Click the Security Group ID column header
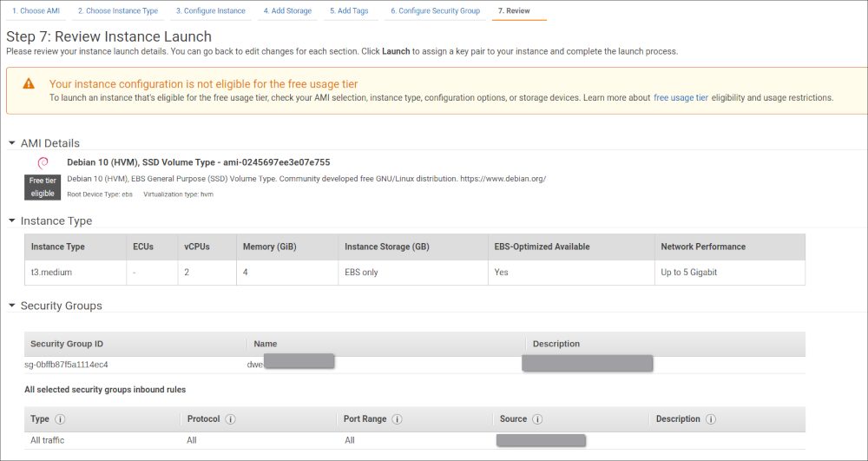Image resolution: width=868 pixels, height=461 pixels. pyautogui.click(x=135, y=344)
